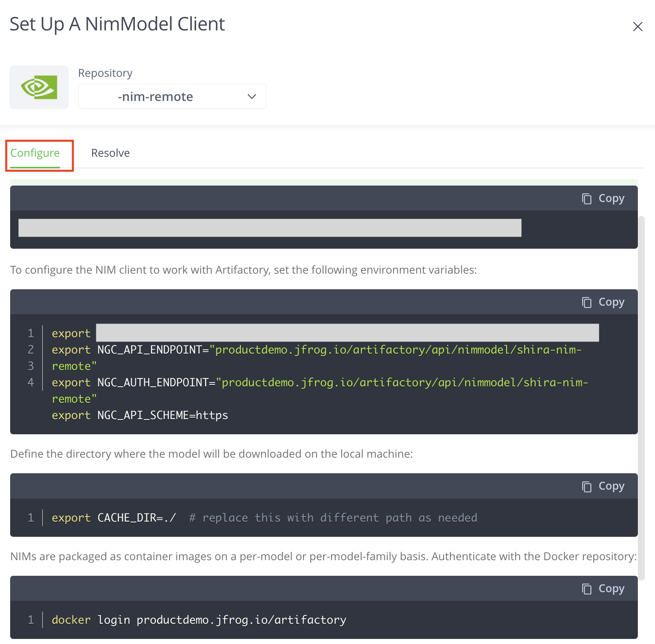Click the Repository selector chevron arrow
655x644 pixels.
(x=251, y=96)
